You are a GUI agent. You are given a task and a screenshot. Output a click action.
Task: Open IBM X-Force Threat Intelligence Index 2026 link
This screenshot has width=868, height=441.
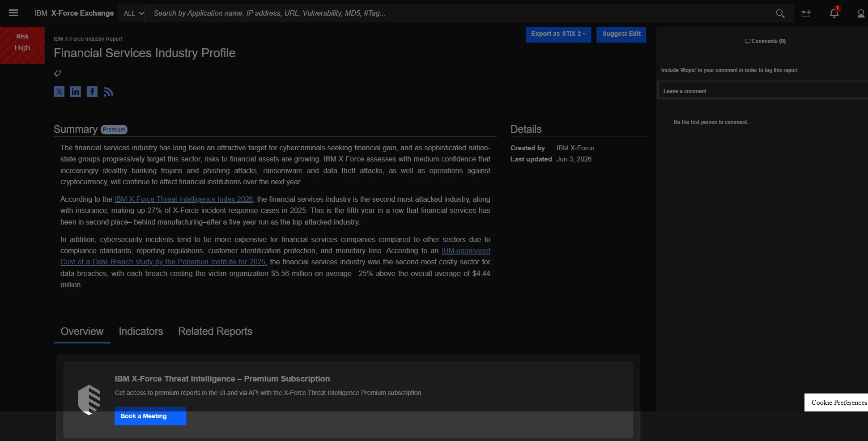(183, 199)
